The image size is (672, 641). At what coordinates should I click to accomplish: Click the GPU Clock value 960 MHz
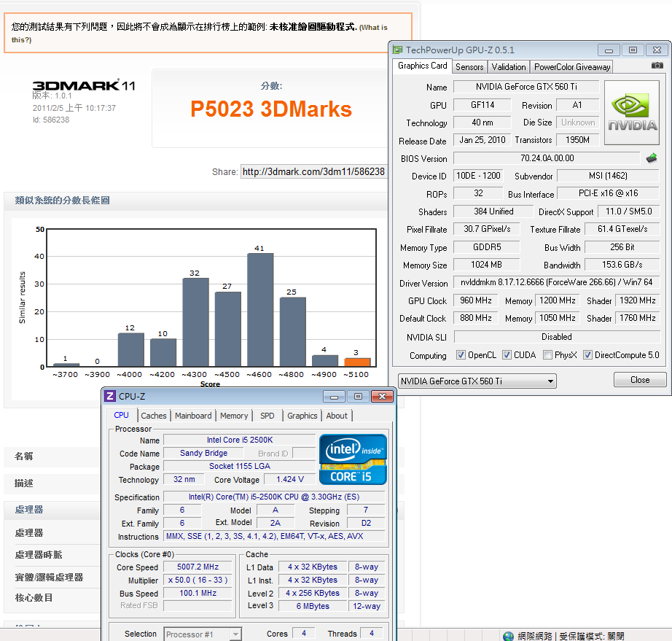tap(476, 300)
